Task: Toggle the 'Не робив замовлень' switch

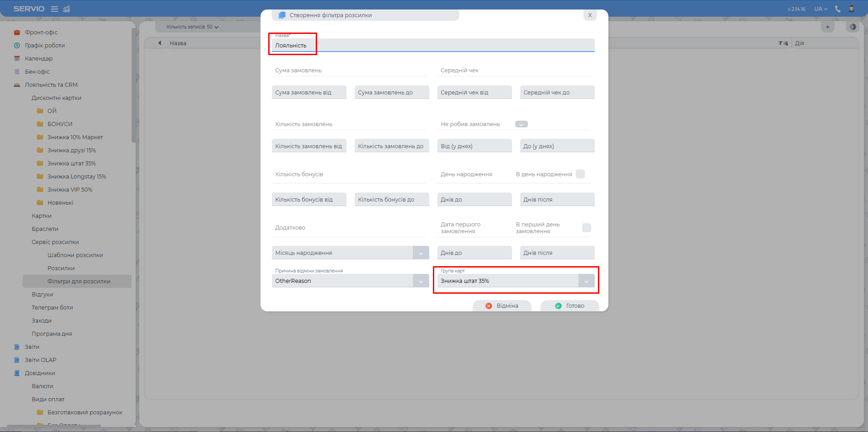Action: coord(521,124)
